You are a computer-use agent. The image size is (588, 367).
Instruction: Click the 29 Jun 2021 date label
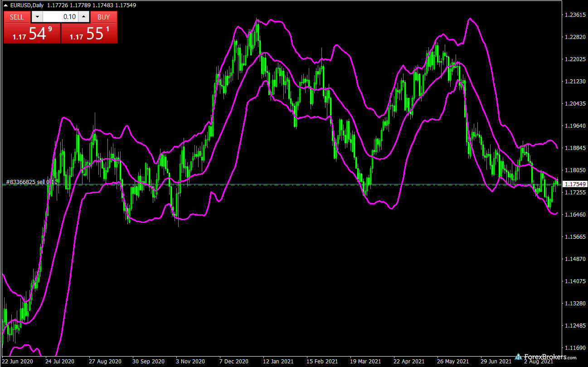click(x=496, y=362)
